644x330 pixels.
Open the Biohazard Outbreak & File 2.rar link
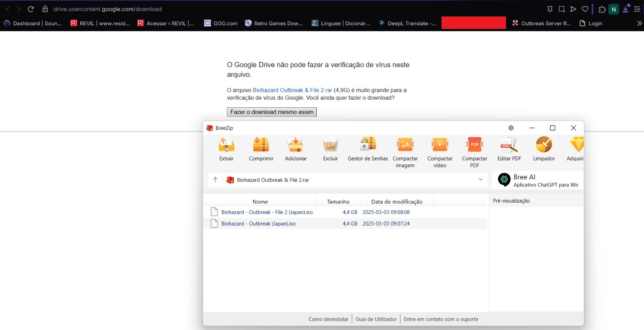tap(292, 90)
